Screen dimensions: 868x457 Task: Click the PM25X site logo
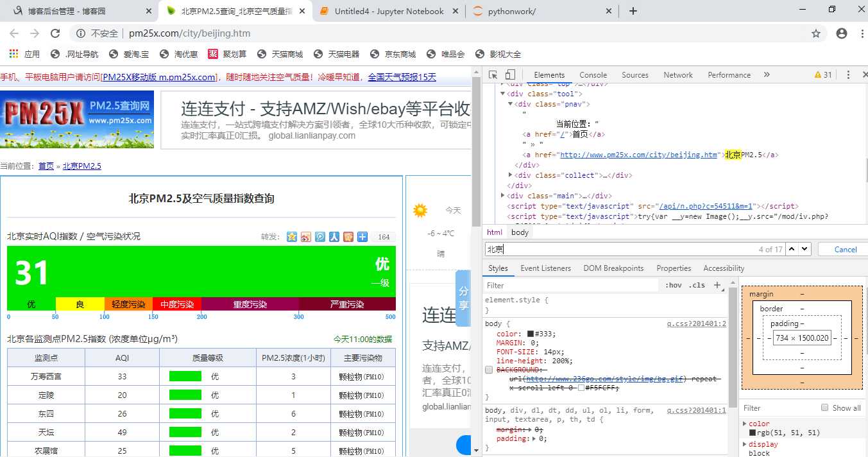77,119
